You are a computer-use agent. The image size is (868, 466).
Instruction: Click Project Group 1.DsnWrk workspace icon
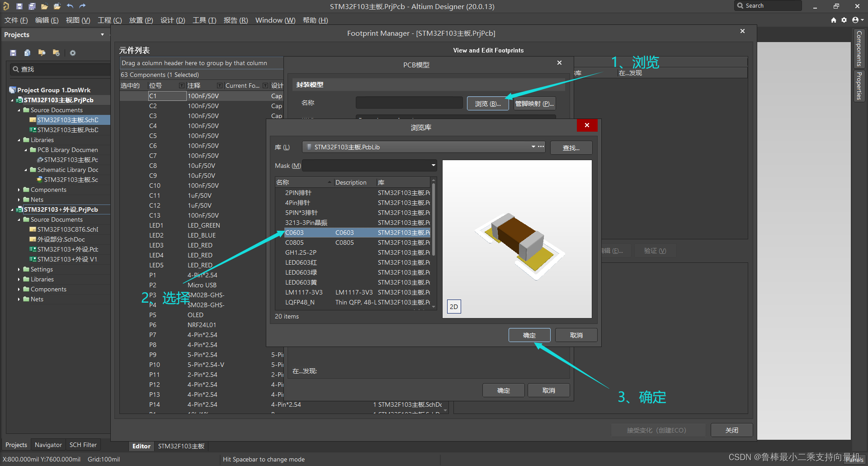12,90
